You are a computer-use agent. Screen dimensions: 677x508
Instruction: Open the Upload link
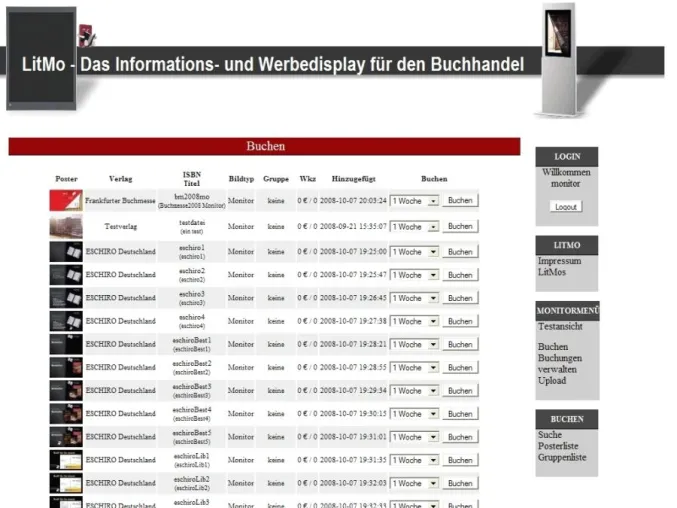click(x=552, y=381)
